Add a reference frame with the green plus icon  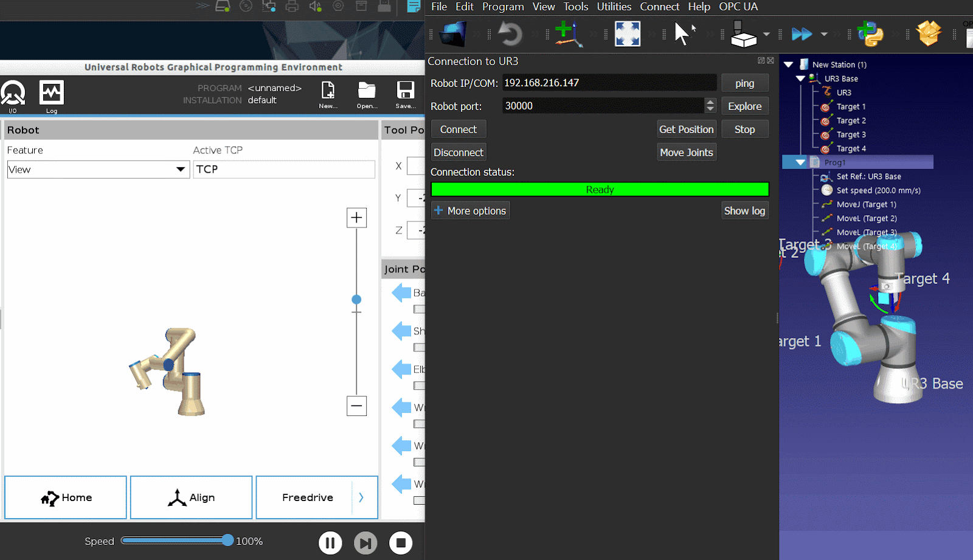[x=568, y=34]
